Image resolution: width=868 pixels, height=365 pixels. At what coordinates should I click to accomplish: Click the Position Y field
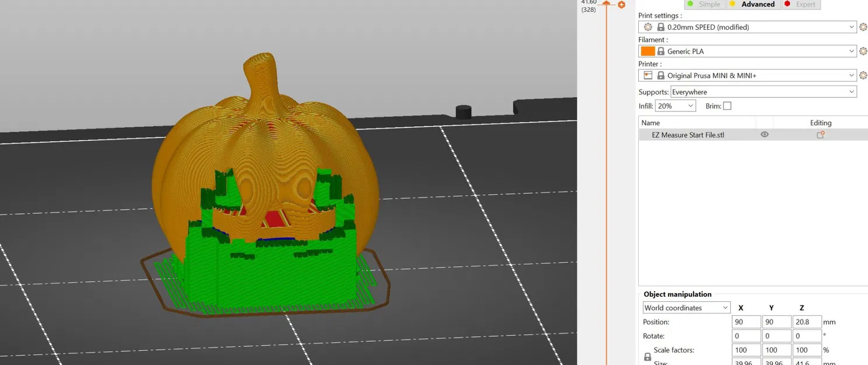point(776,322)
